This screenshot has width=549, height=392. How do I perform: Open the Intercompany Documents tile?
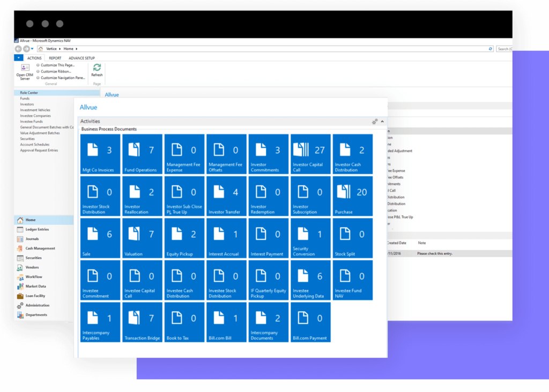[x=268, y=322]
